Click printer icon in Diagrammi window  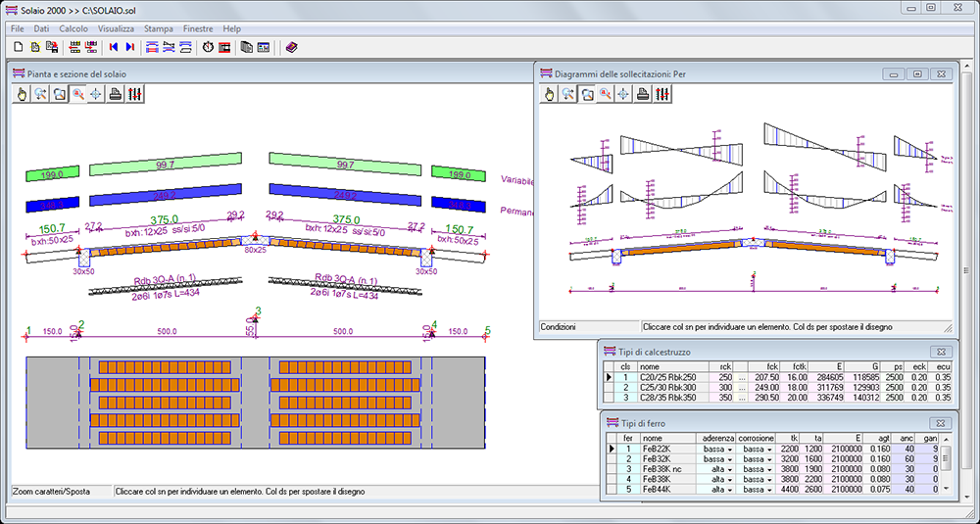(643, 94)
